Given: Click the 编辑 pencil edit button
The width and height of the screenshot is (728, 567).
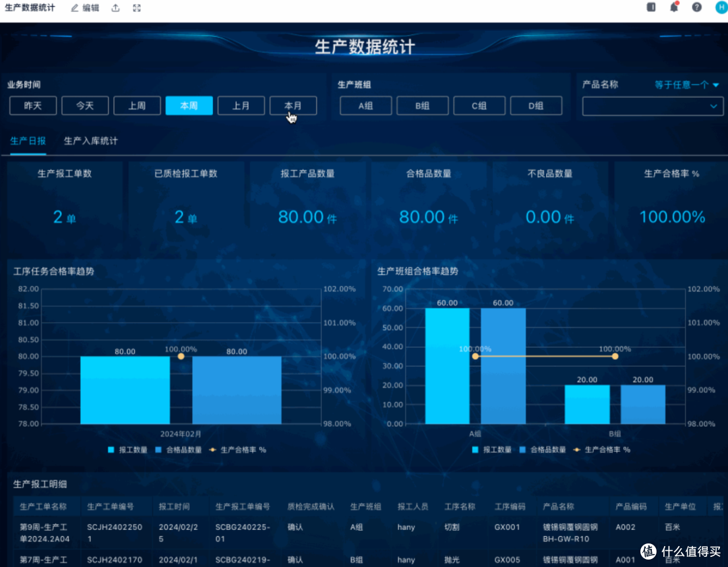Looking at the screenshot, I should click(x=85, y=8).
